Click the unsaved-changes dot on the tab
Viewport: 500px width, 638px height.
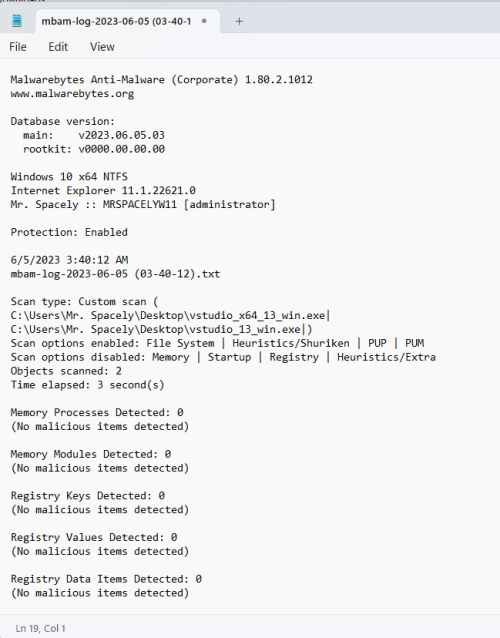204,21
